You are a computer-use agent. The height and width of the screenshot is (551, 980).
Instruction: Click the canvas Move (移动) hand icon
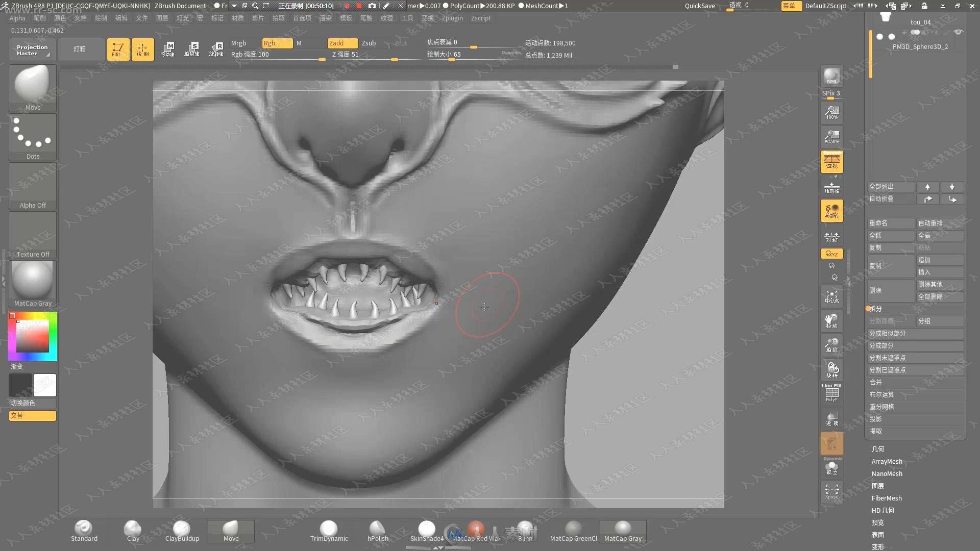pyautogui.click(x=831, y=321)
